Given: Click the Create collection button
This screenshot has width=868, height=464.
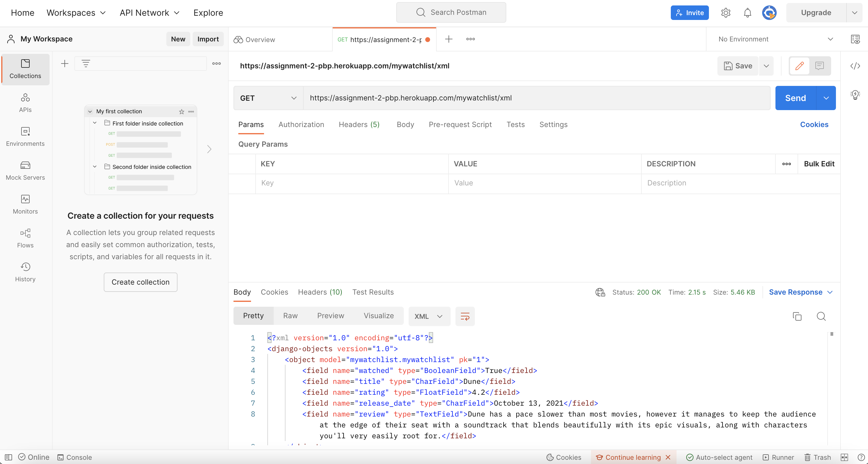Looking at the screenshot, I should coord(141,282).
